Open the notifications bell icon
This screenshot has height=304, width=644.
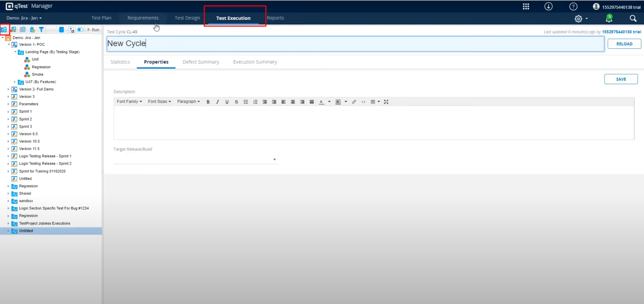[x=609, y=18]
